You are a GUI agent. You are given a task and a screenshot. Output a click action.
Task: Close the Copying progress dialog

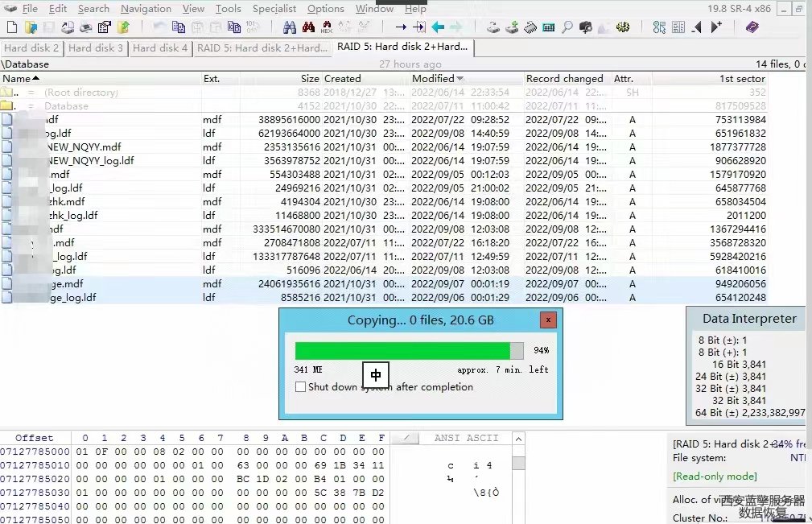point(548,320)
